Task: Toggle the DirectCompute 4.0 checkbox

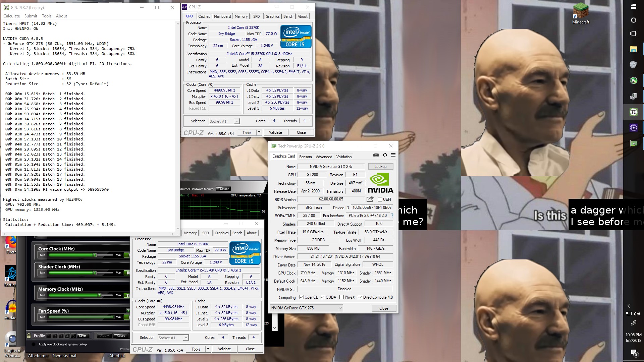Action: pyautogui.click(x=360, y=297)
